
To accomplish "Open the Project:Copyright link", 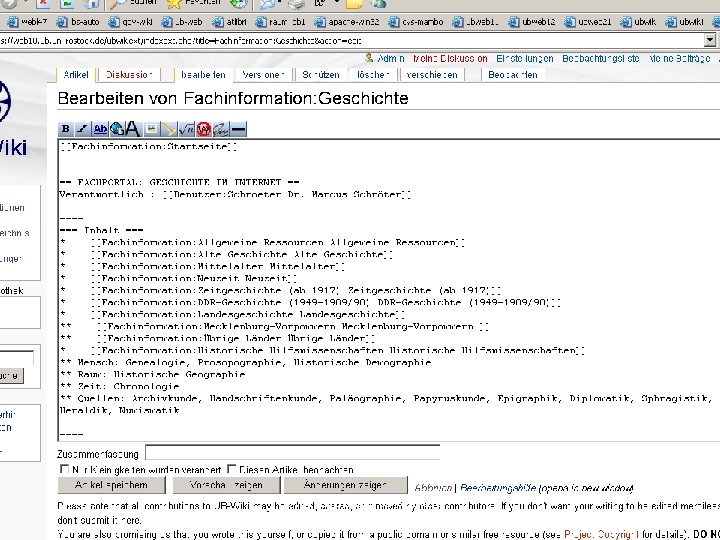I will [601, 535].
